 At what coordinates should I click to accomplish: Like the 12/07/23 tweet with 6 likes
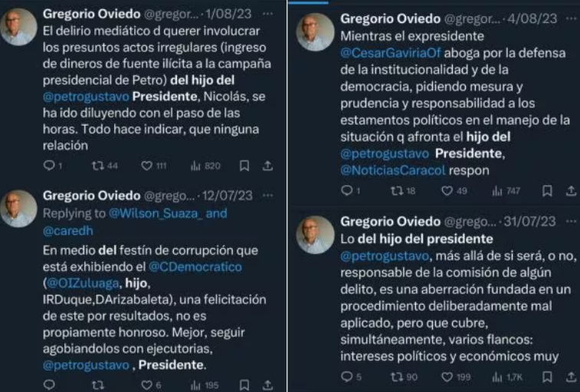[x=147, y=385]
